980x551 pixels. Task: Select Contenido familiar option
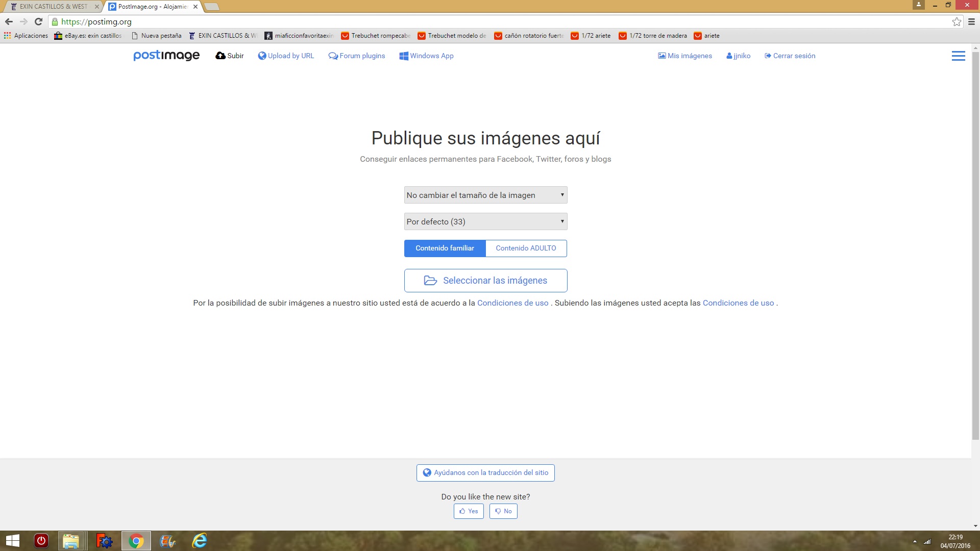click(445, 248)
